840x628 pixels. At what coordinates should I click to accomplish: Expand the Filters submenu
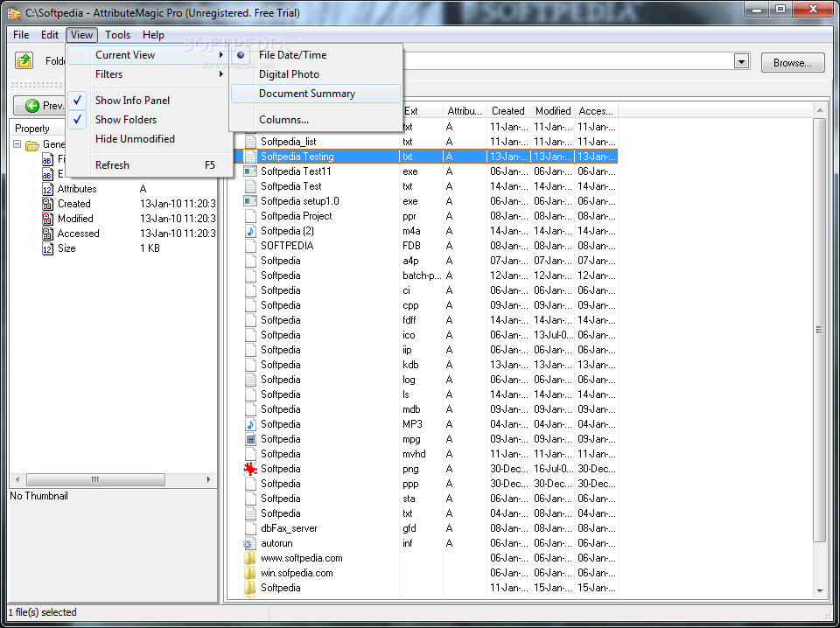pyautogui.click(x=149, y=74)
